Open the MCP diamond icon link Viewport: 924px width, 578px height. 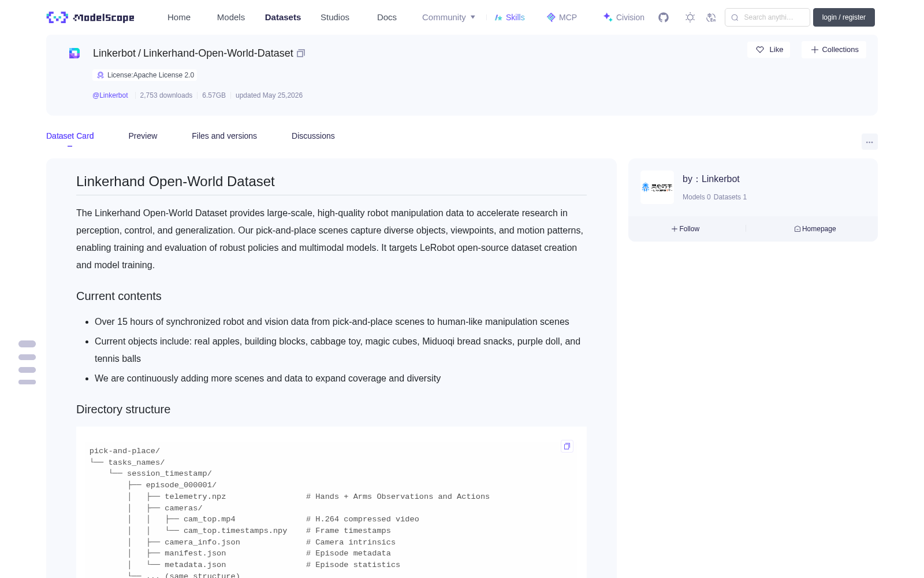pyautogui.click(x=561, y=17)
